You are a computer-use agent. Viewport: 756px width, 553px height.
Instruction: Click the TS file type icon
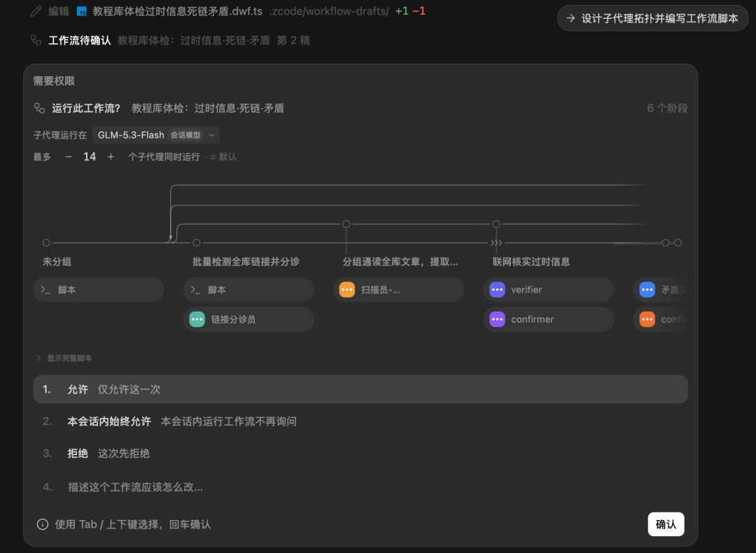coord(82,11)
